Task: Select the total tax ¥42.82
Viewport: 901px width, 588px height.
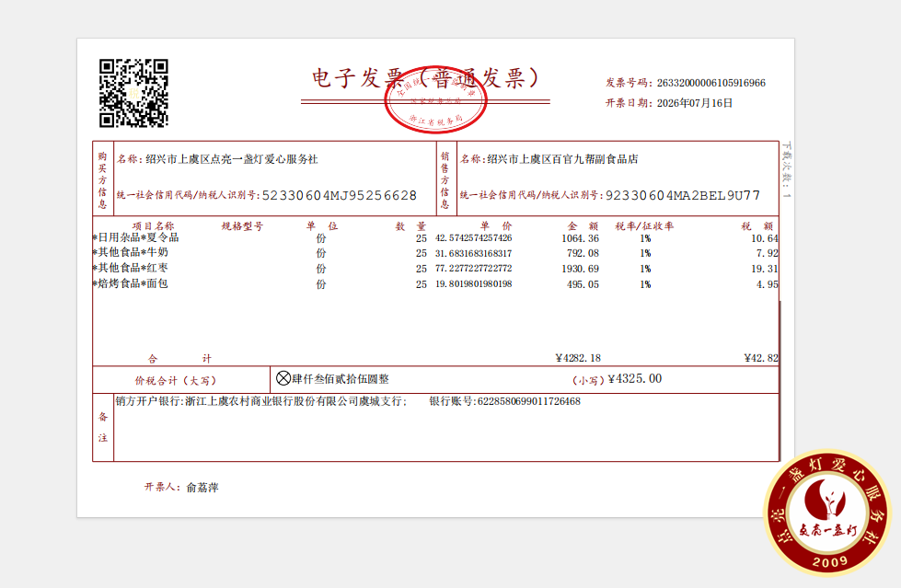Action: 761,358
